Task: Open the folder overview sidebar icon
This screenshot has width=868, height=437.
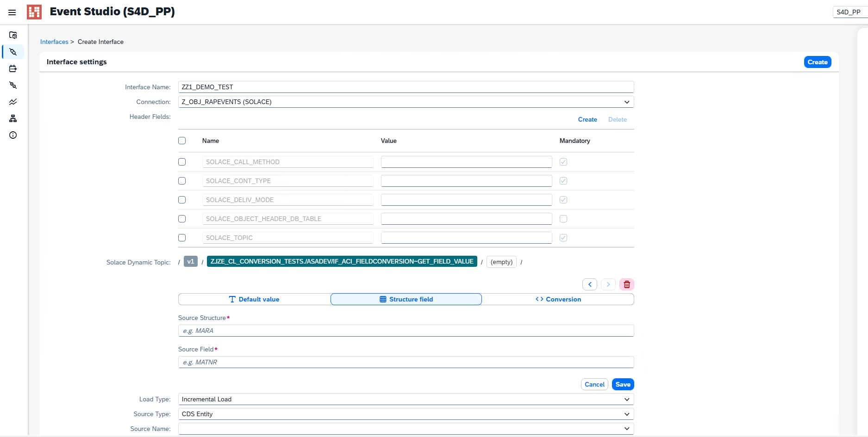Action: tap(13, 35)
